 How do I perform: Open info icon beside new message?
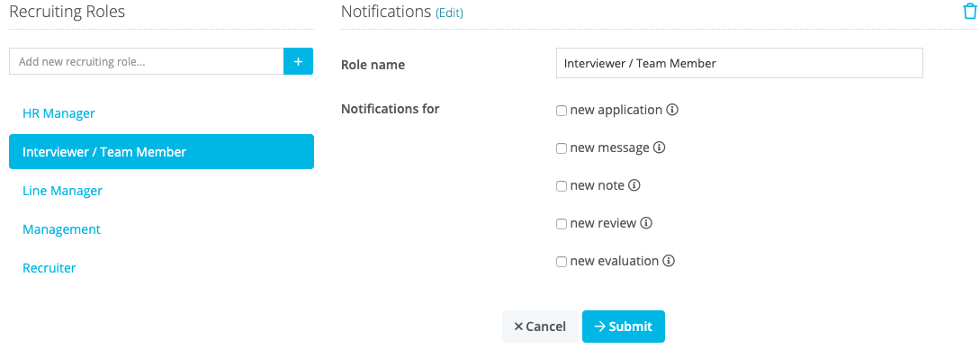tap(659, 148)
